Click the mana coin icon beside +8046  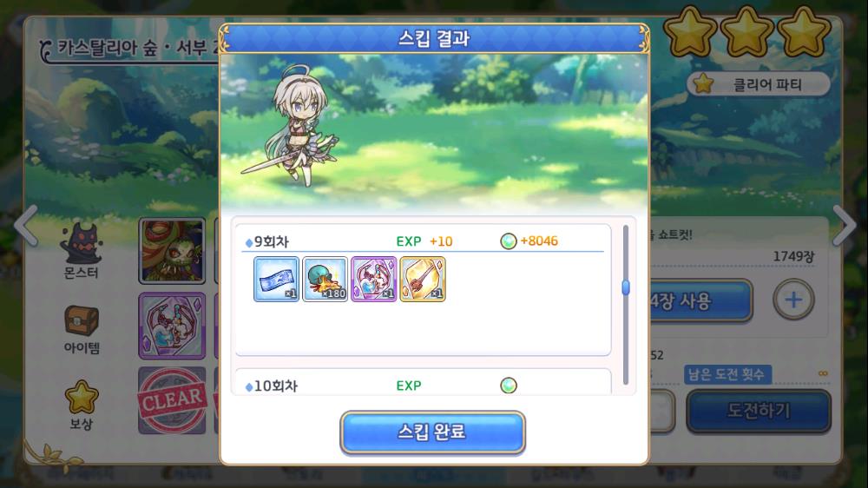(508, 241)
